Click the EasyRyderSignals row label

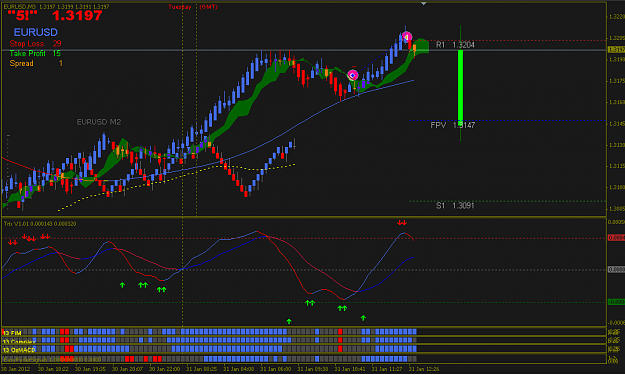pos(52,359)
